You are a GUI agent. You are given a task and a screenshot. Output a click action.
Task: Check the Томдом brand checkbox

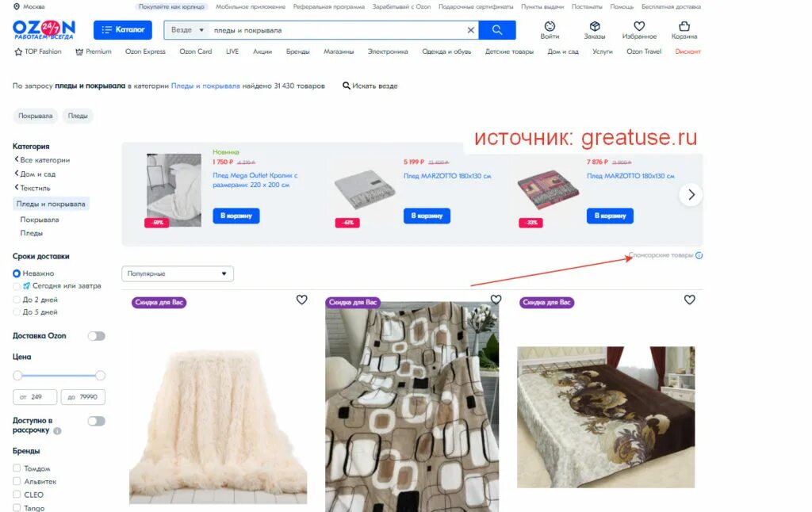(x=17, y=468)
